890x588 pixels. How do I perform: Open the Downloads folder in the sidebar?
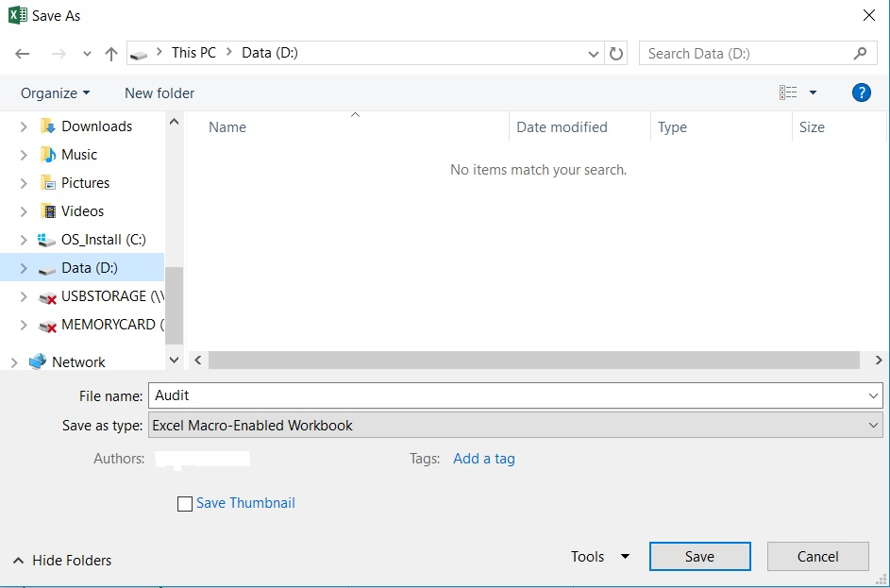95,126
